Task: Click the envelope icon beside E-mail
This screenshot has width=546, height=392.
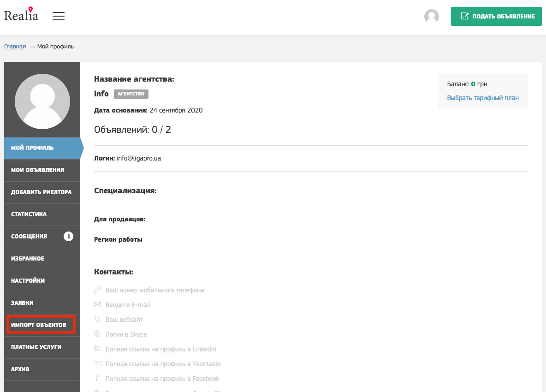Action: [x=97, y=305]
